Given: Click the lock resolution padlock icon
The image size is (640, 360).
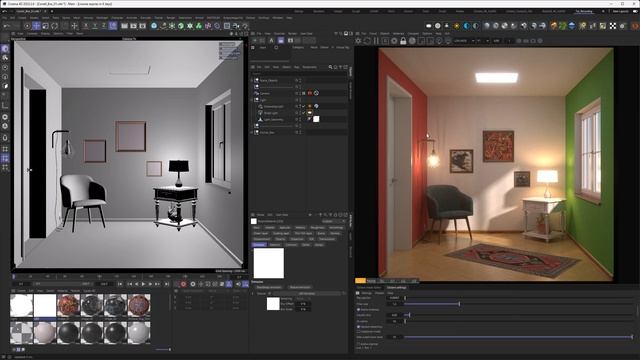Looking at the screenshot, I should point(403,41).
